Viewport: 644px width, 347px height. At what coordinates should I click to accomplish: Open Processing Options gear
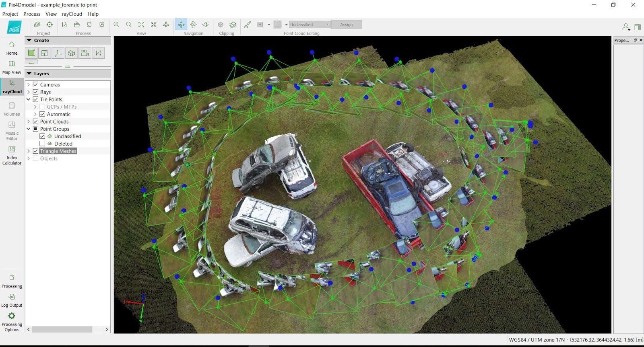point(12,322)
